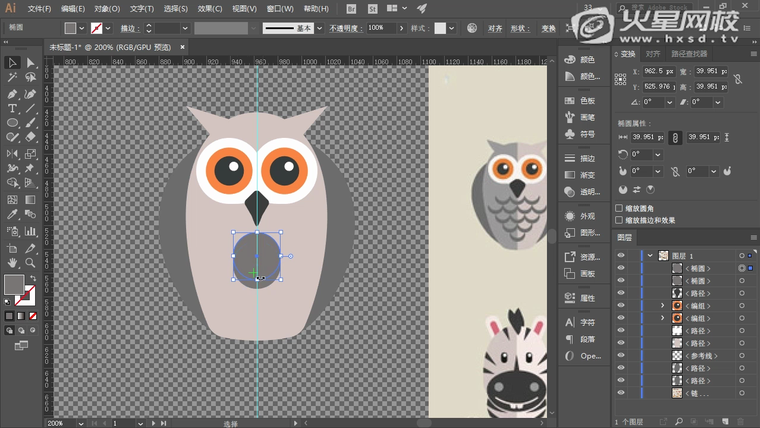This screenshot has width=760, height=428.
Task: Click the 对齐 button in control bar
Action: (x=495, y=28)
